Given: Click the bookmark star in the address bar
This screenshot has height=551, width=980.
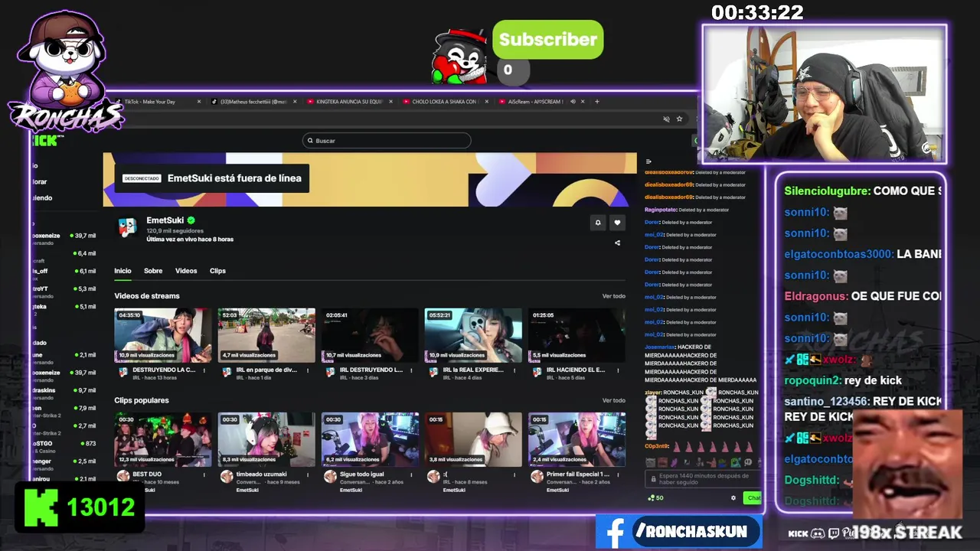Looking at the screenshot, I should click(x=679, y=119).
